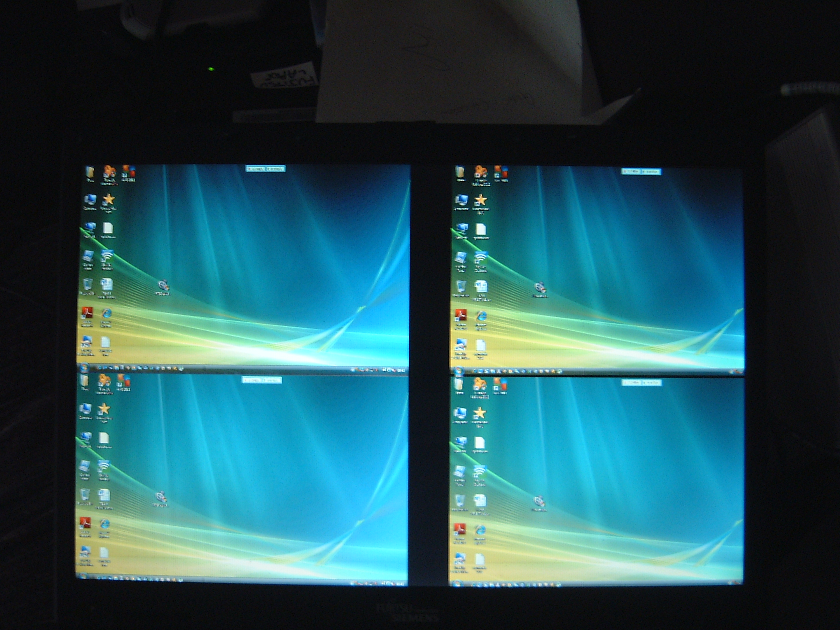
Task: Launch Internet Explorer in lower-left desktop copy
Action: [104, 524]
